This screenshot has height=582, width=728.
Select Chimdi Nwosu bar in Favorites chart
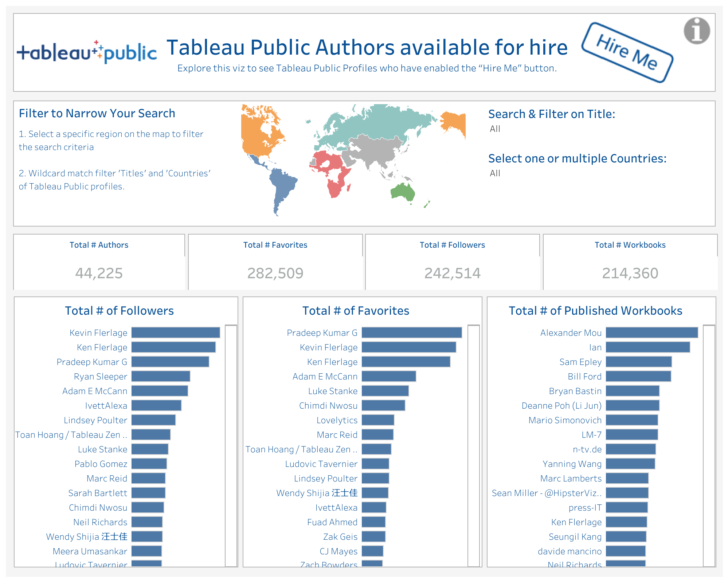coord(383,405)
